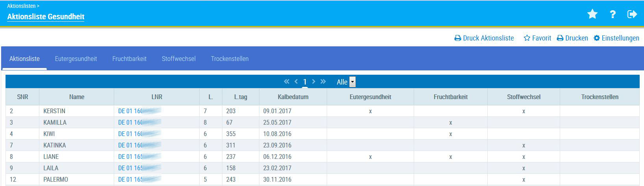Select the Stoffwechsel tab
Viewport: 644px width, 186px height.
179,59
